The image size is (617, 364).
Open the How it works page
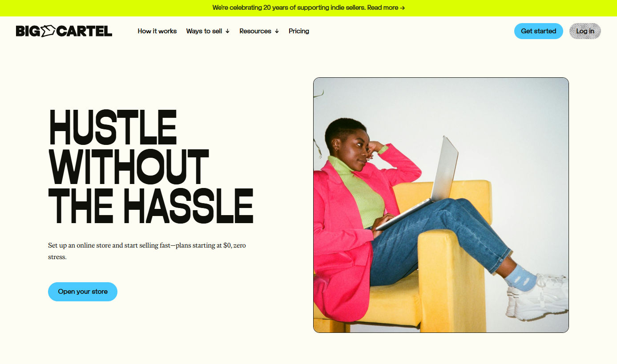pyautogui.click(x=157, y=31)
